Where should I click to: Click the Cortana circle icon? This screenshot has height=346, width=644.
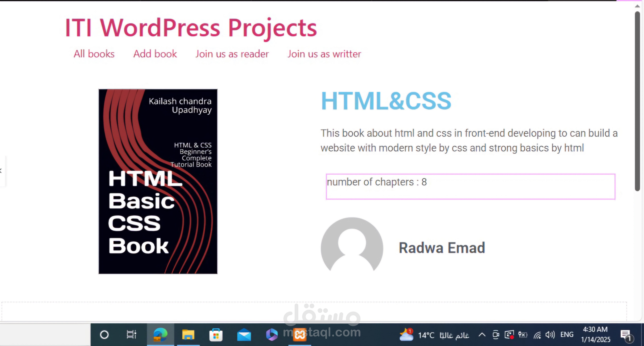(x=104, y=335)
